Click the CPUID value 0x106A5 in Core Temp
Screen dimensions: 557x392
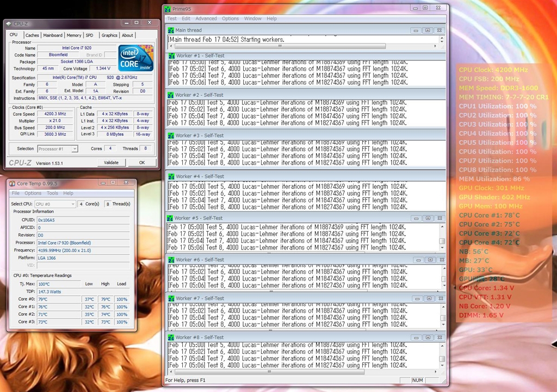click(83, 220)
